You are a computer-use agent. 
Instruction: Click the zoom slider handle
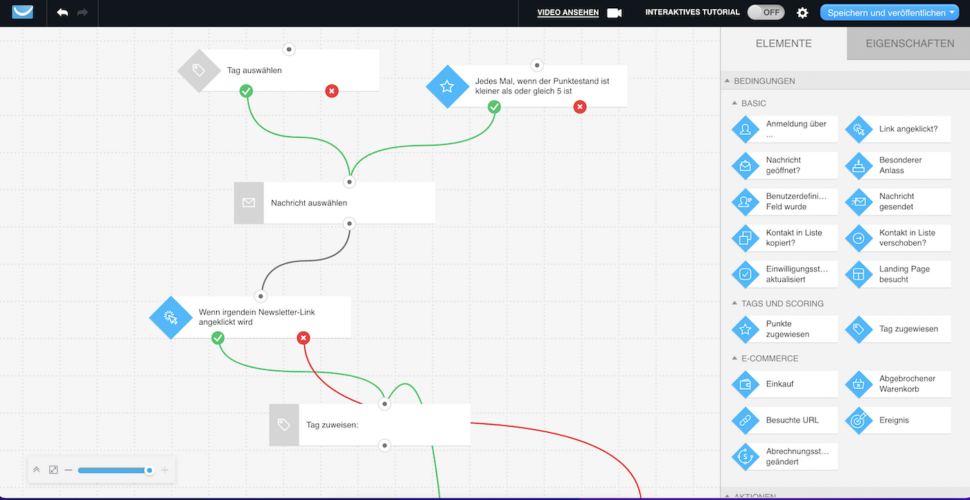pos(149,470)
